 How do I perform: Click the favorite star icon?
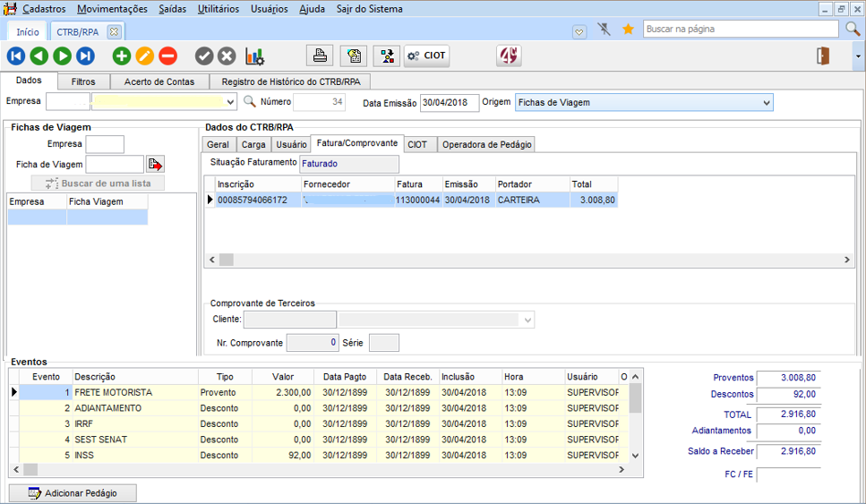point(628,30)
